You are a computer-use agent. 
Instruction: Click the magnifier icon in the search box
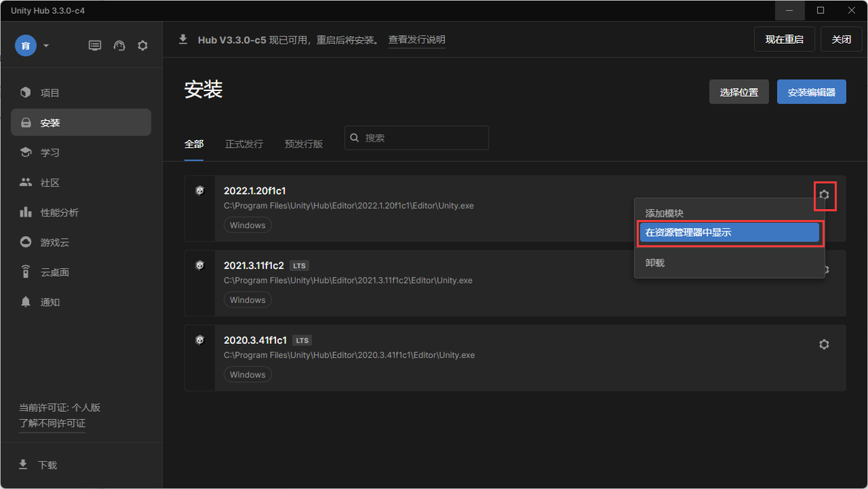355,138
